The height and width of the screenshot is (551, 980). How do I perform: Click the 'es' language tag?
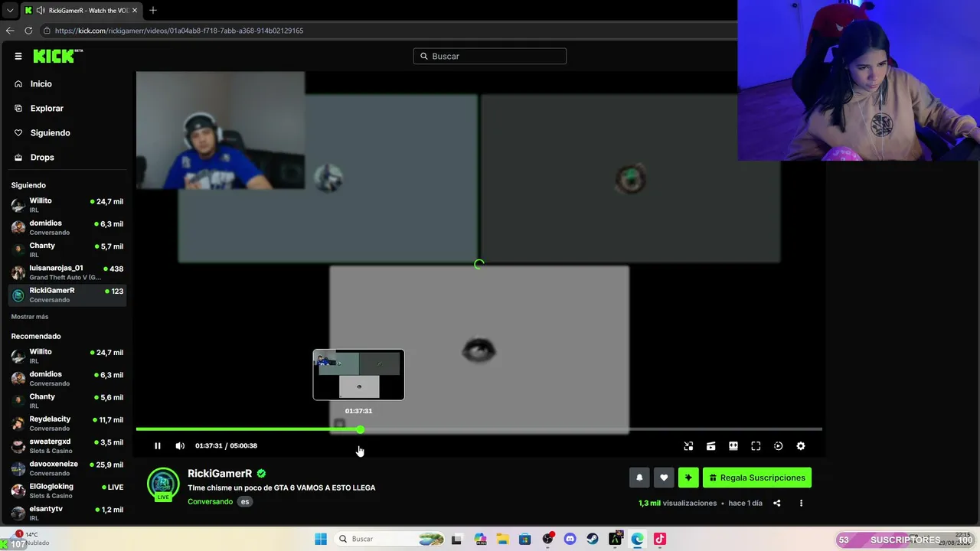coord(245,502)
